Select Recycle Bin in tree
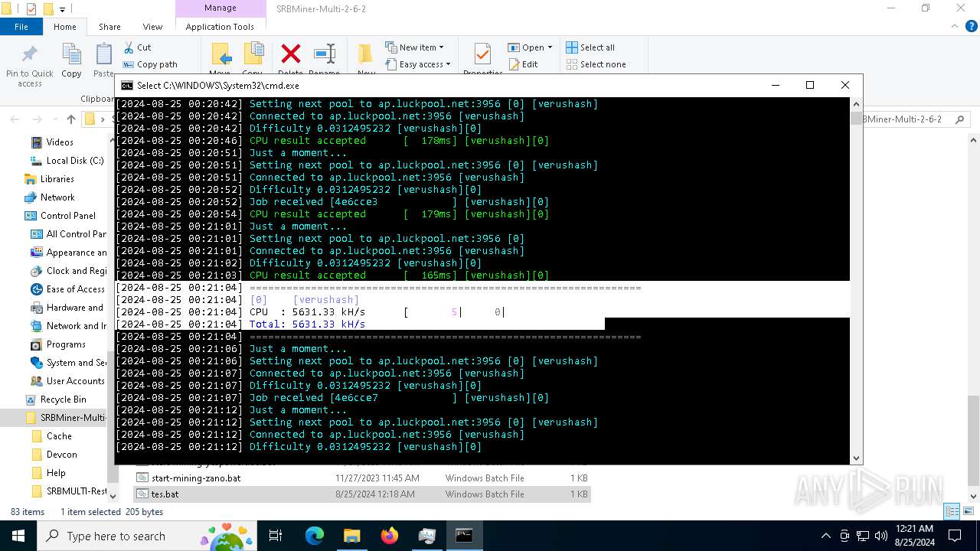Viewport: 980px width, 551px height. [63, 399]
